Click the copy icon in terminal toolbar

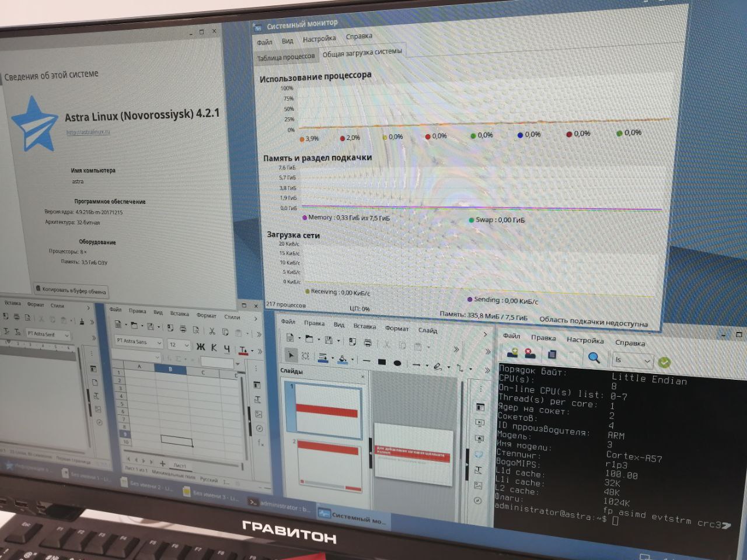[x=552, y=355]
